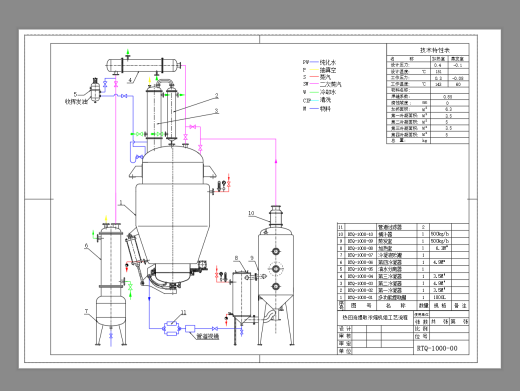Click the M 物料 legend entry
The image size is (520, 391).
tap(317, 109)
